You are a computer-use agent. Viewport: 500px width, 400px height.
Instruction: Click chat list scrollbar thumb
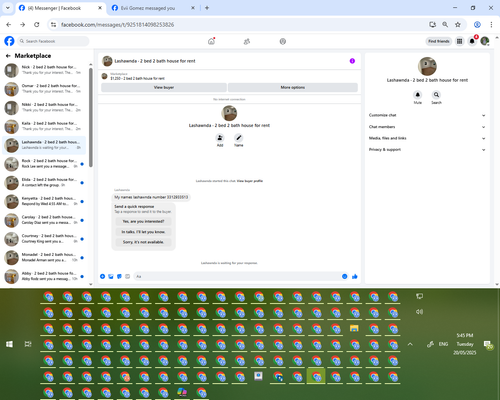coord(91,117)
